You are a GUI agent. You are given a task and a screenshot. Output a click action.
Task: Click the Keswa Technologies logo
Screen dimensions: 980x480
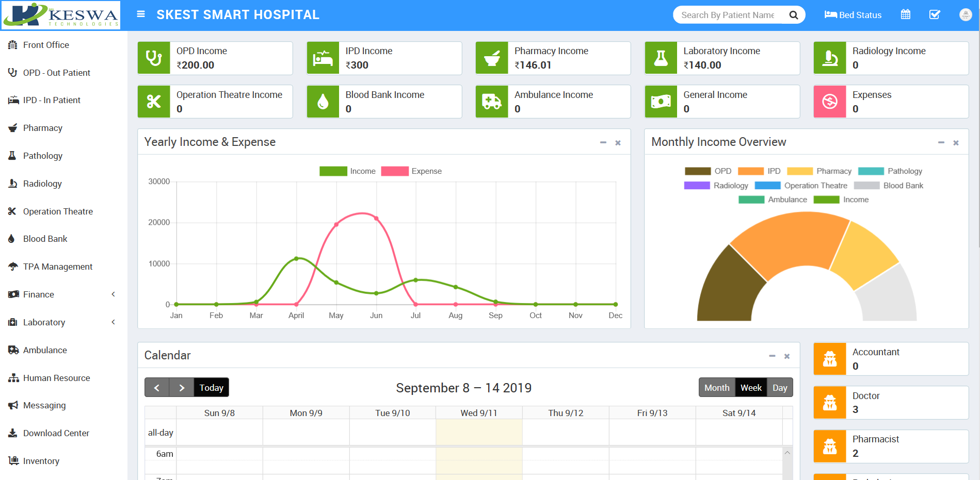coord(61,15)
